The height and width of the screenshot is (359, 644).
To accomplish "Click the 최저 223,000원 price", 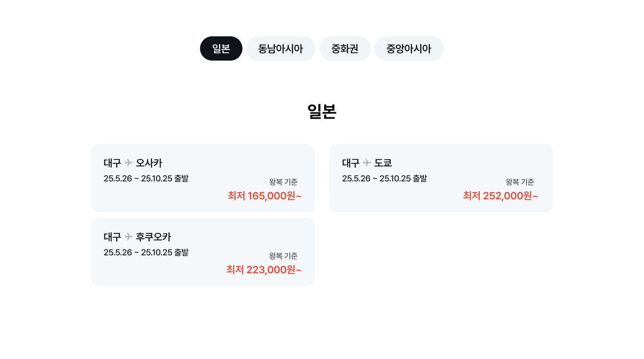I will click(264, 270).
